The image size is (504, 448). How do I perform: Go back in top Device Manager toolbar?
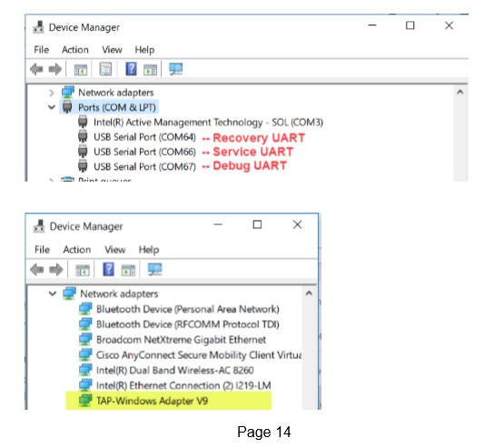pyautogui.click(x=36, y=69)
